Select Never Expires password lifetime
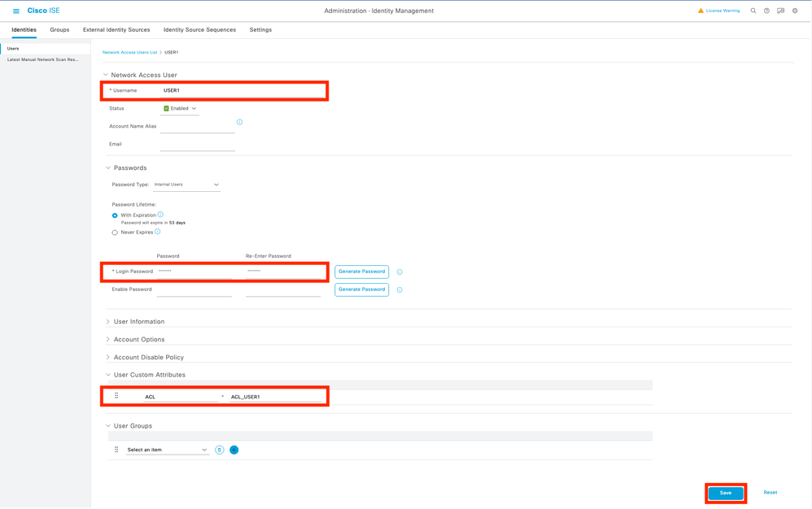812x509 pixels. (115, 233)
